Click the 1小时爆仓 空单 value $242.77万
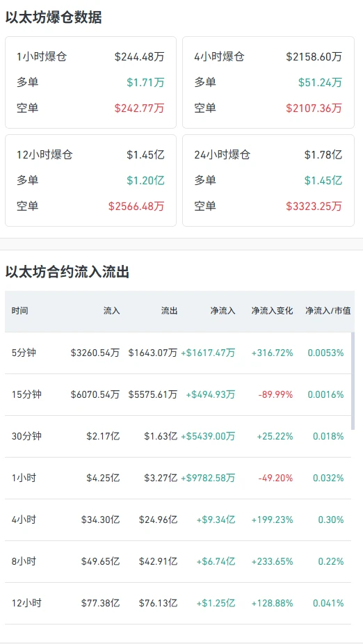Image resolution: width=363 pixels, height=644 pixels. click(x=139, y=108)
